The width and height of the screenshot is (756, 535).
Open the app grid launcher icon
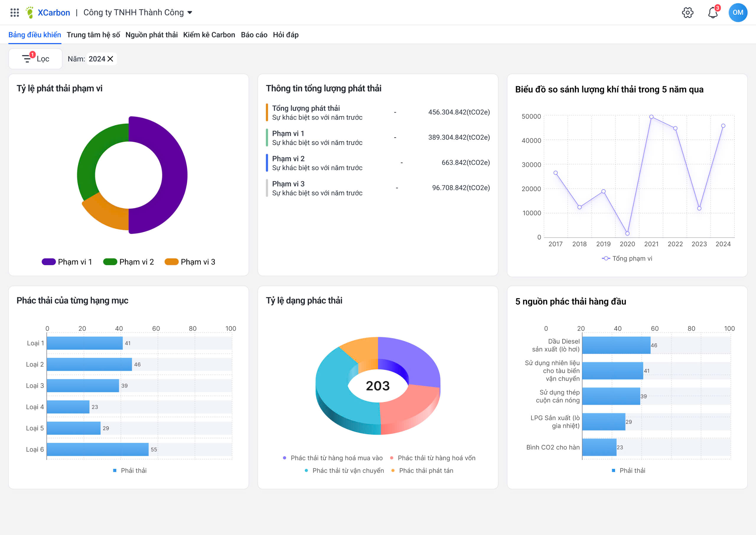14,12
